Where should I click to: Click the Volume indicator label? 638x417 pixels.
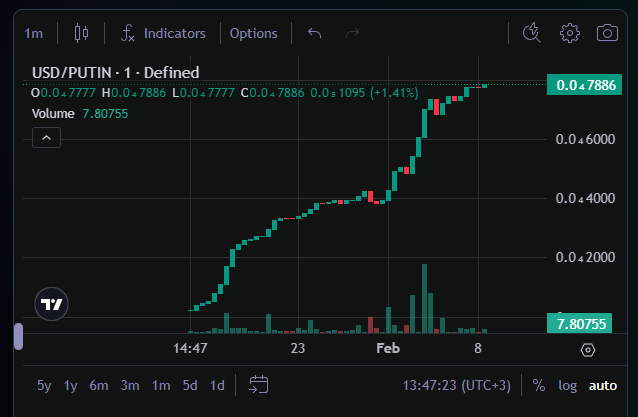tap(53, 114)
